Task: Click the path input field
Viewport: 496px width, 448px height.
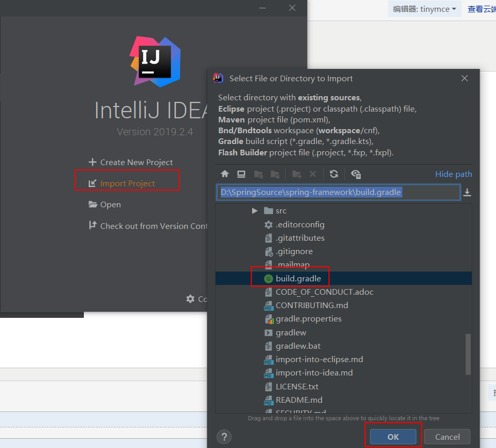Action: (x=338, y=192)
